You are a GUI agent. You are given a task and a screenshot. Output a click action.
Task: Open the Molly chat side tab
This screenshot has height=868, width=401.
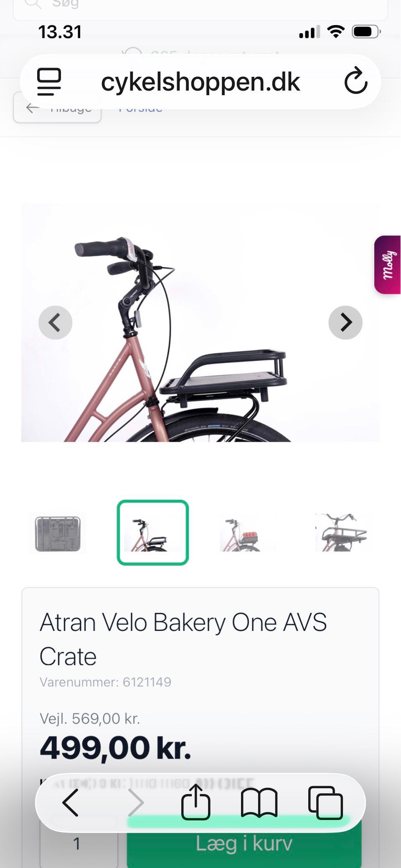[x=387, y=265]
